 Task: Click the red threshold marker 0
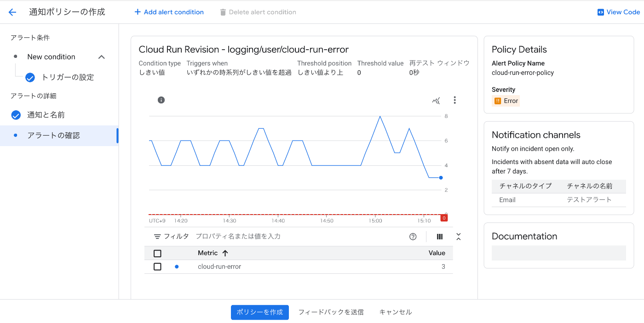[x=444, y=218]
